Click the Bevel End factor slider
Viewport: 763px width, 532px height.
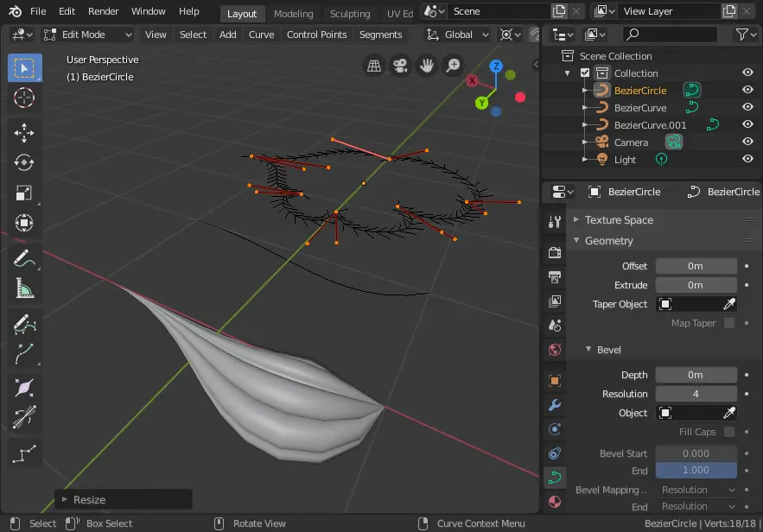(x=696, y=470)
